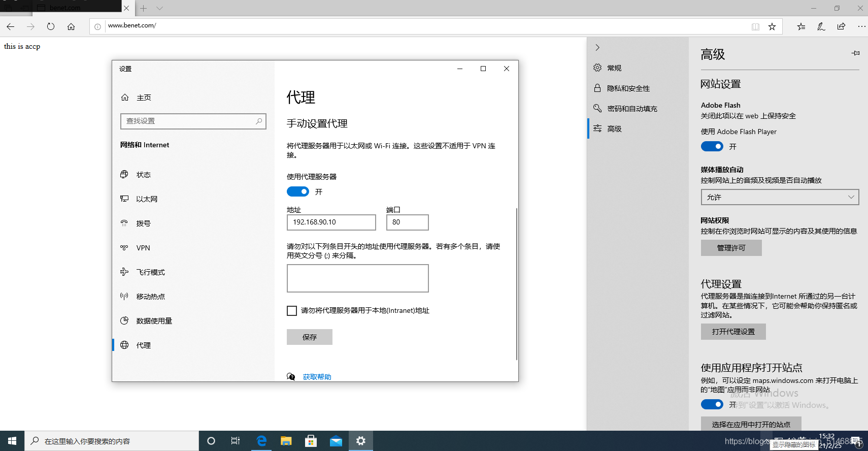Click the Save proxy button
Viewport: 868px width, 451px height.
click(x=310, y=337)
